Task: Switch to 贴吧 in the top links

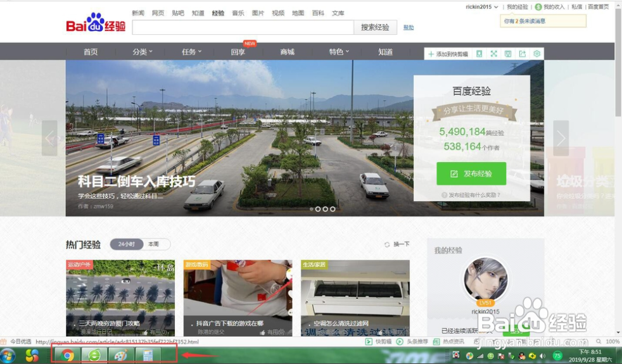Action: pyautogui.click(x=178, y=13)
